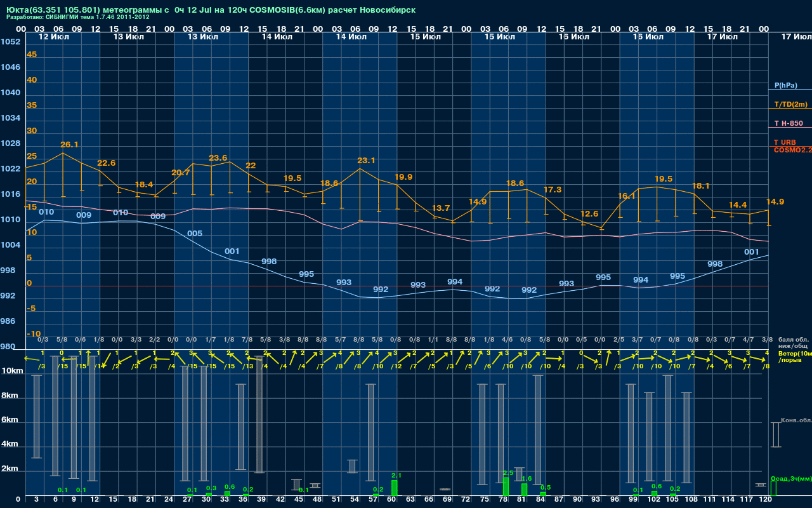Image resolution: width=812 pixels, height=508 pixels.
Task: Click the 13.7 temperature value
Action: coord(440,208)
